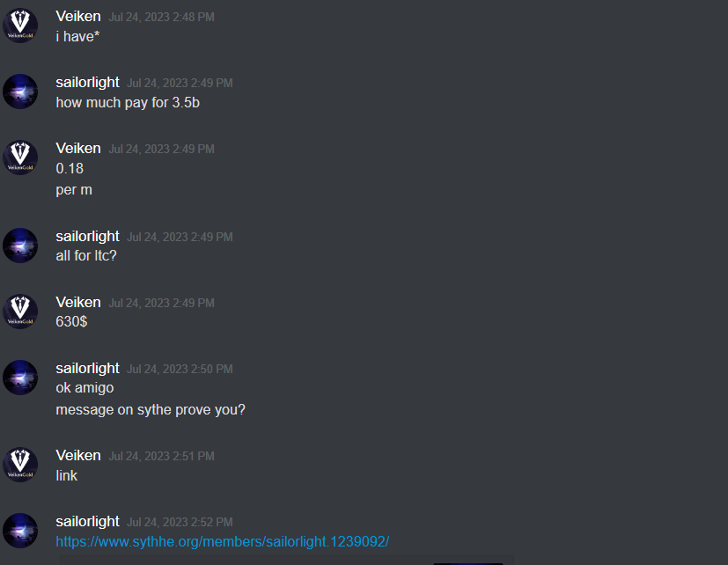Click username Veiken above "0.18"

(78, 148)
